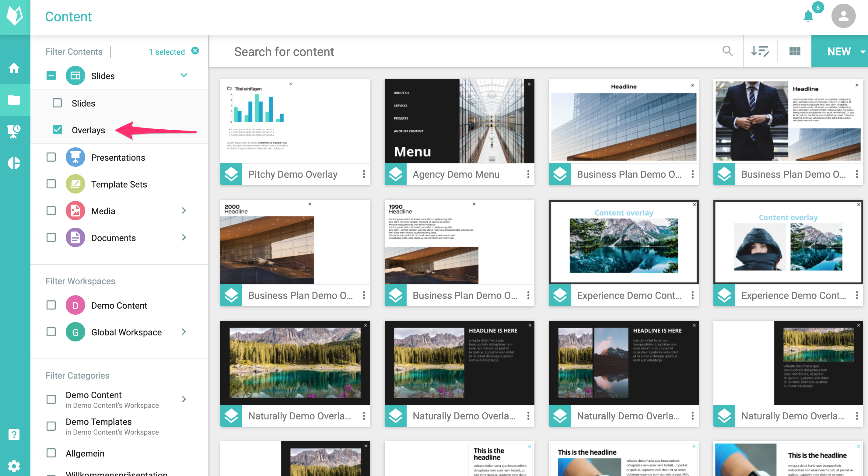The height and width of the screenshot is (476, 868).
Task: Select the Presentations filter label
Action: click(118, 157)
